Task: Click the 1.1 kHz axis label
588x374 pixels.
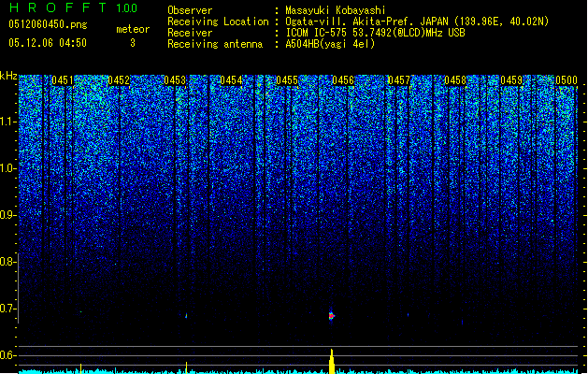Action: pyautogui.click(x=8, y=122)
